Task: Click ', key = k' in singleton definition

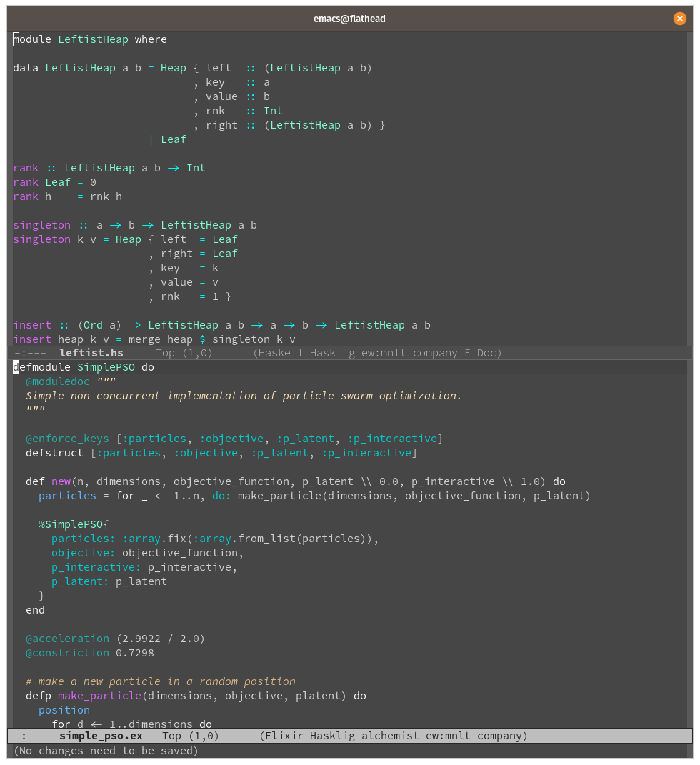Action: click(x=184, y=269)
